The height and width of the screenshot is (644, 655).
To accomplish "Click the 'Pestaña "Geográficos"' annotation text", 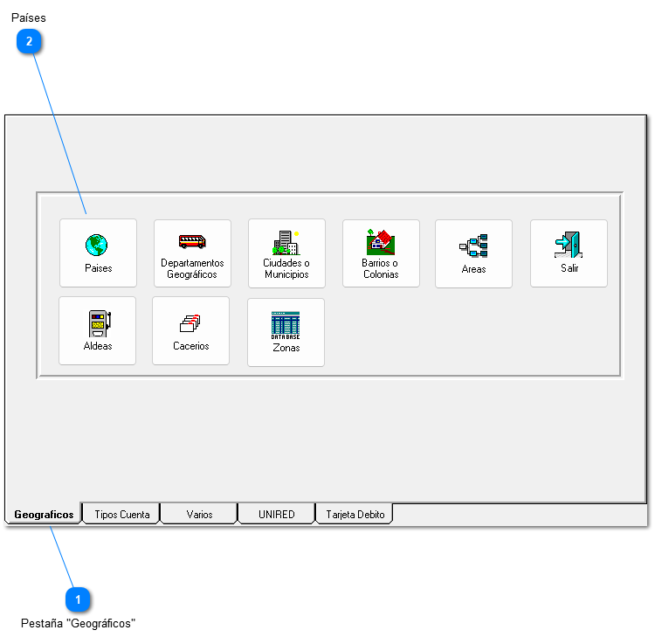I will point(78,623).
